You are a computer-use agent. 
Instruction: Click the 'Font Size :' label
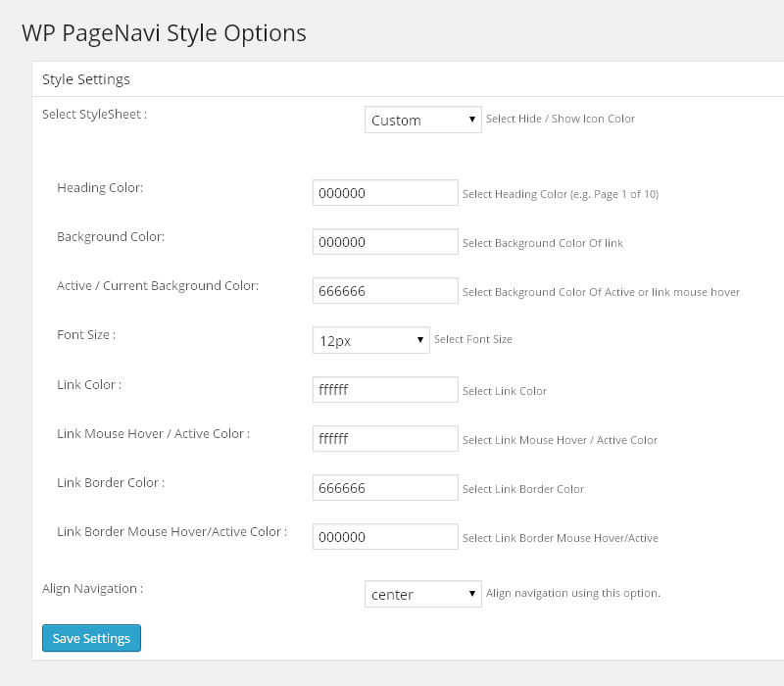point(86,334)
